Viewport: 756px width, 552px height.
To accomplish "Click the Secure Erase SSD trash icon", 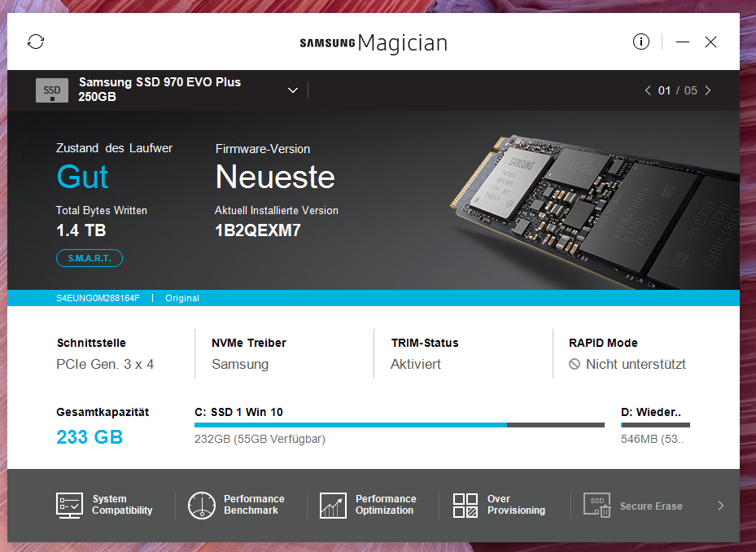I will point(596,506).
